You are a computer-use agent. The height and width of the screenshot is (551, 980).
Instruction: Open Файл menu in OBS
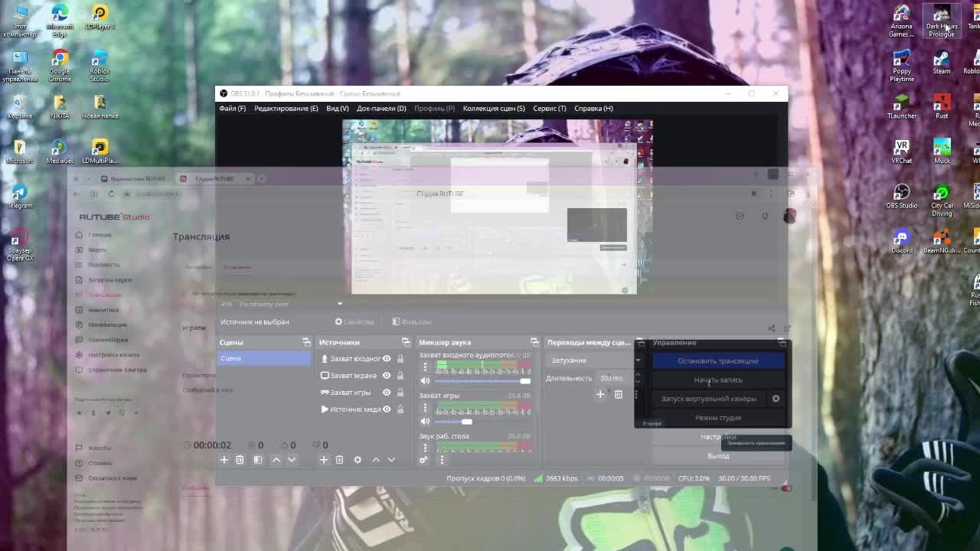tap(232, 108)
